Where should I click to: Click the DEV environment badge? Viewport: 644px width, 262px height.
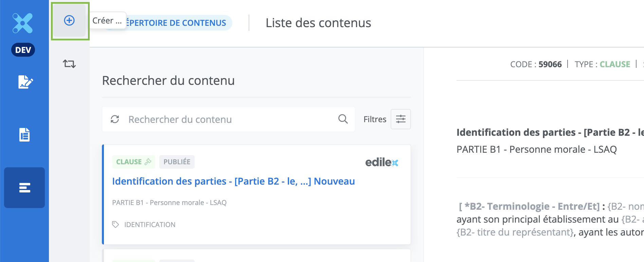(x=23, y=50)
